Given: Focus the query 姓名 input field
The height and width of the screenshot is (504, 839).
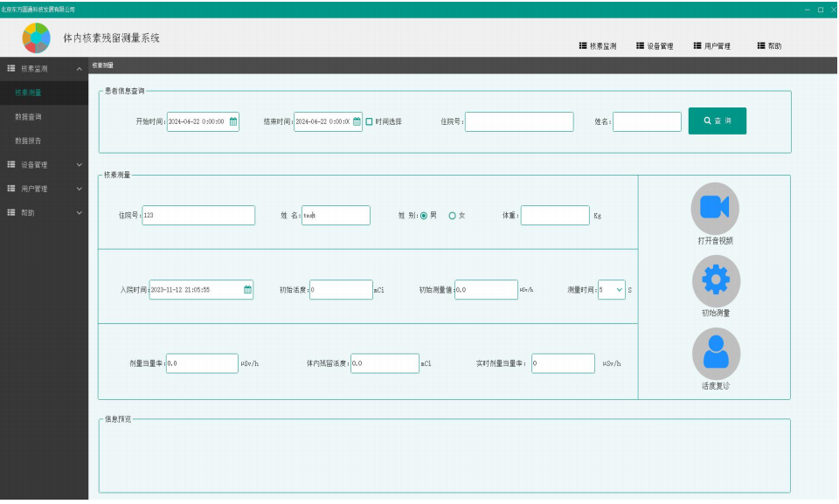Looking at the screenshot, I should (647, 121).
